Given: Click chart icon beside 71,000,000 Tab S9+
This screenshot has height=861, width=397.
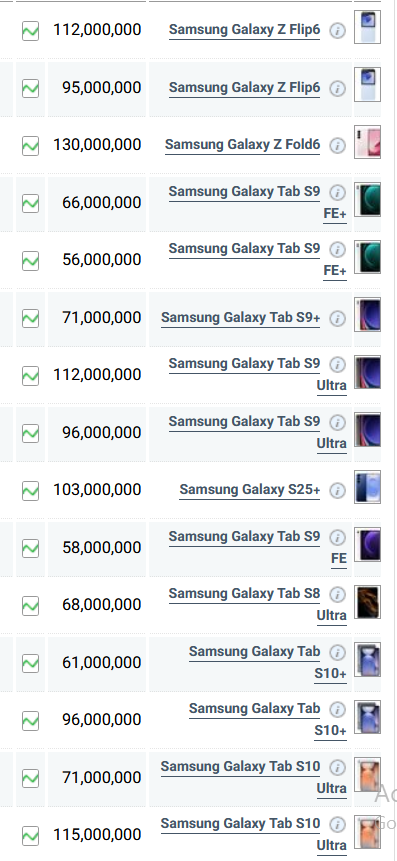Looking at the screenshot, I should (x=30, y=318).
